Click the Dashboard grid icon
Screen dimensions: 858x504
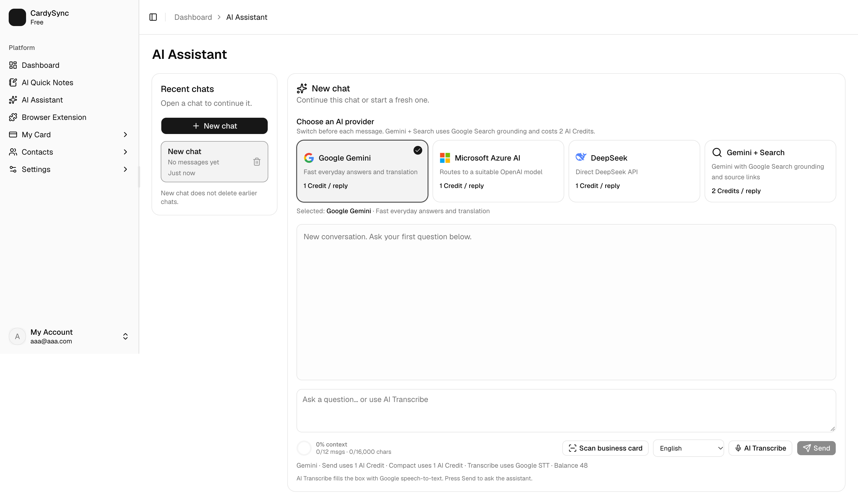pos(13,65)
